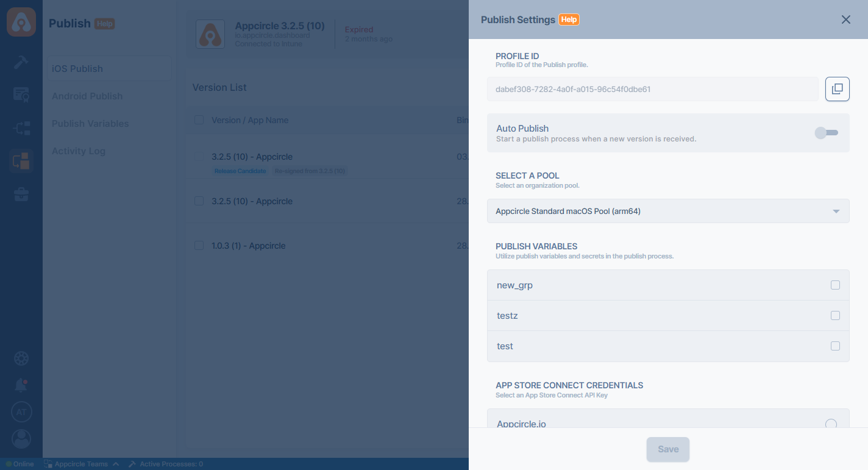Open the Enterprise App Store module

[21, 194]
